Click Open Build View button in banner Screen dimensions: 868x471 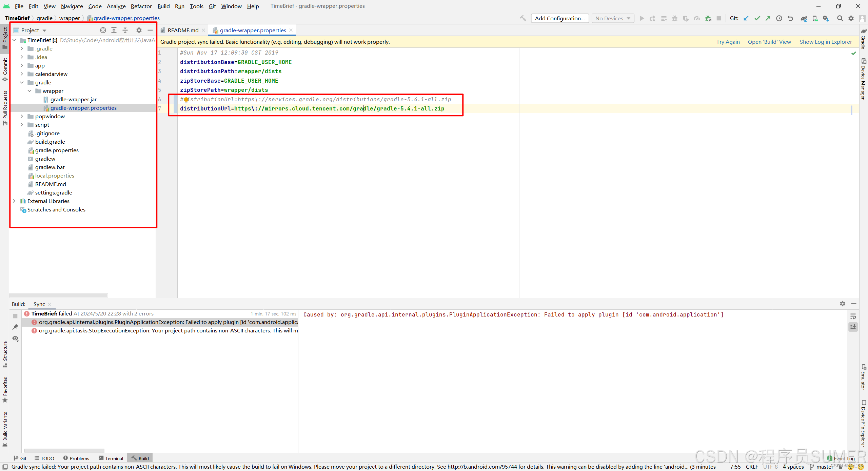(x=769, y=41)
